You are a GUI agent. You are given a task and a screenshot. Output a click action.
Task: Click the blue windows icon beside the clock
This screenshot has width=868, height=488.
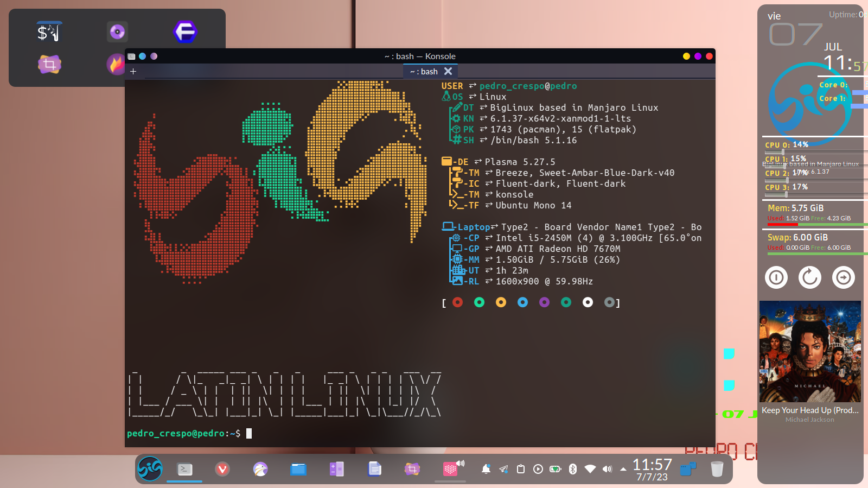click(688, 469)
